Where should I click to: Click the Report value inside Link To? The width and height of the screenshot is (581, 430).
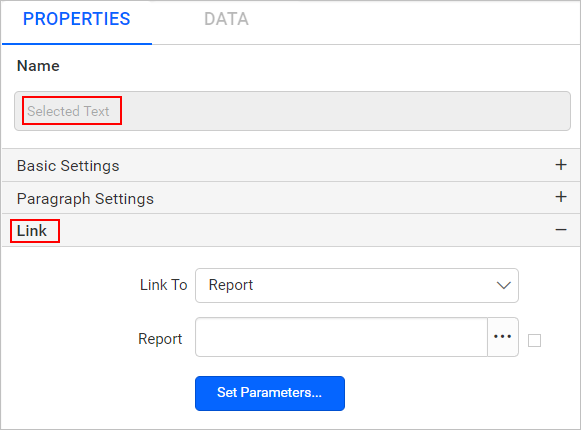pyautogui.click(x=230, y=285)
